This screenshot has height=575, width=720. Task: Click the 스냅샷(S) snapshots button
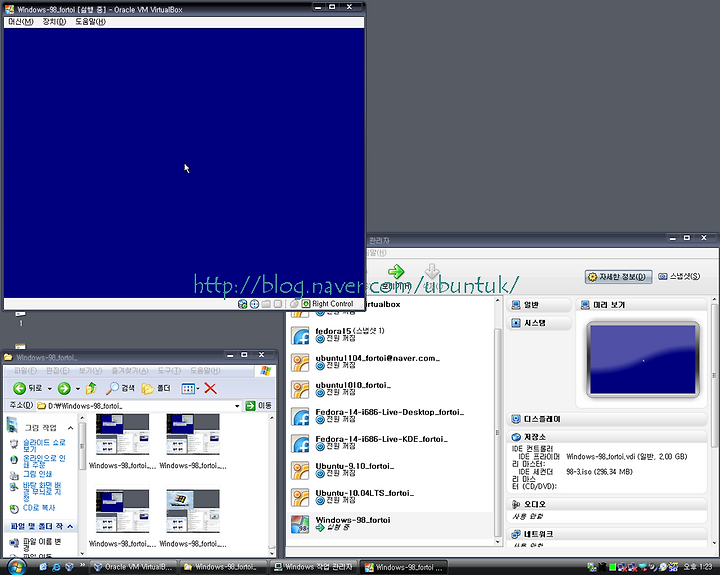[679, 276]
